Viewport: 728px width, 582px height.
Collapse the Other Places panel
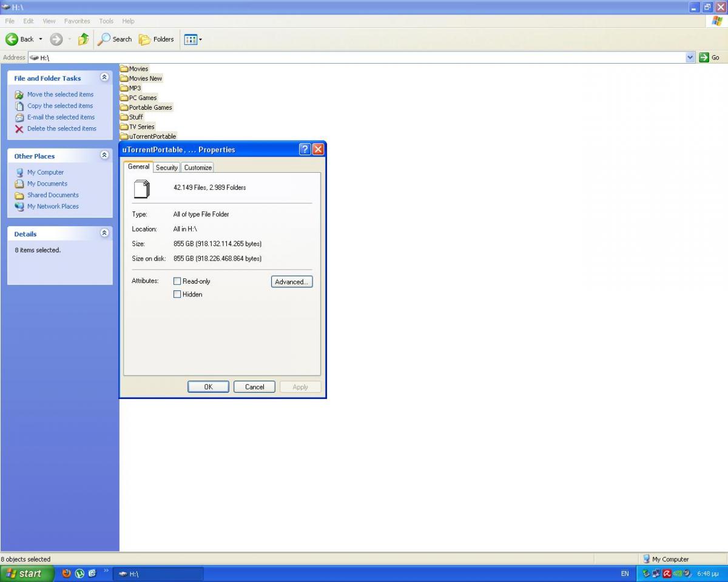pyautogui.click(x=104, y=156)
